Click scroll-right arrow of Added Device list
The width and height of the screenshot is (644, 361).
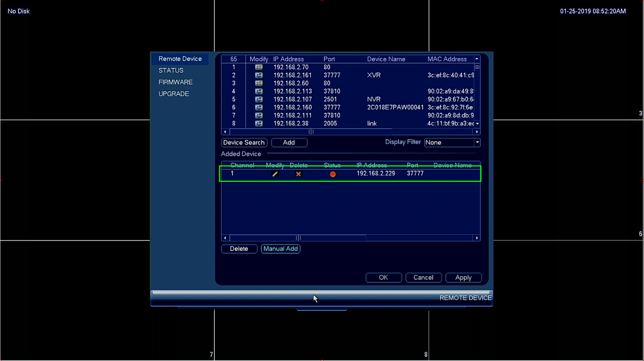click(477, 238)
